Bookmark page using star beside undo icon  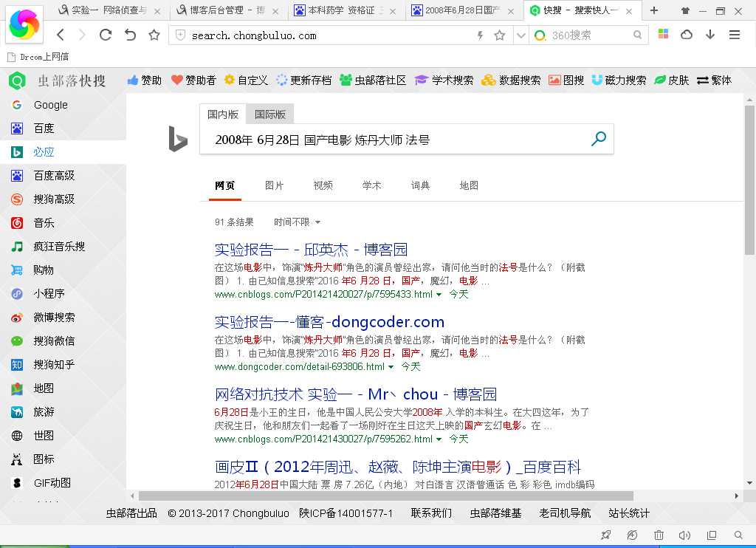click(154, 35)
